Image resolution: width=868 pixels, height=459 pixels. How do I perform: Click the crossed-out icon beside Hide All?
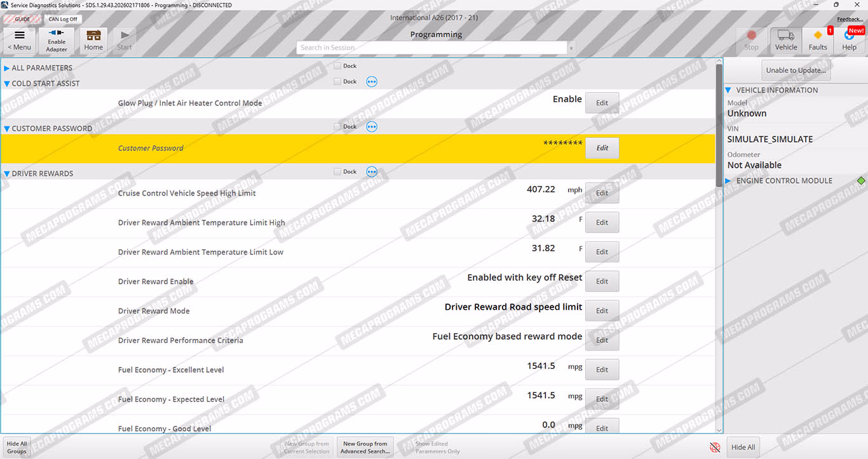(715, 447)
